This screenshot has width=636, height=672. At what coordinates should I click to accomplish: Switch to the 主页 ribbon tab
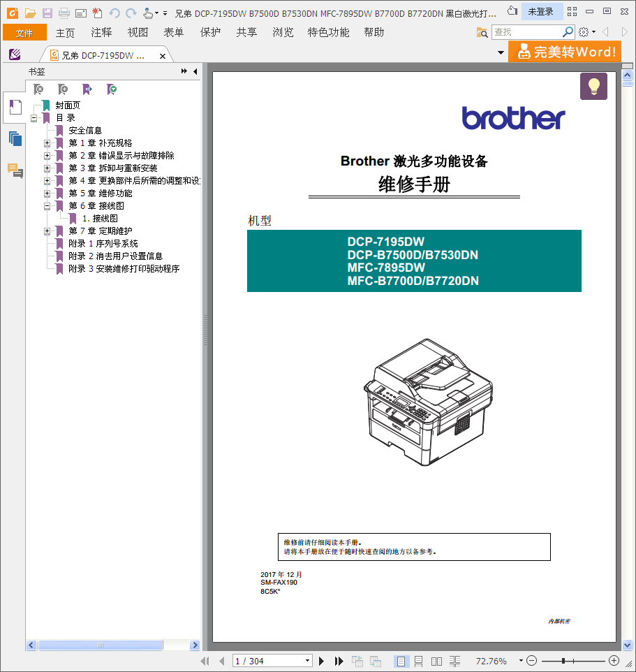pyautogui.click(x=65, y=33)
